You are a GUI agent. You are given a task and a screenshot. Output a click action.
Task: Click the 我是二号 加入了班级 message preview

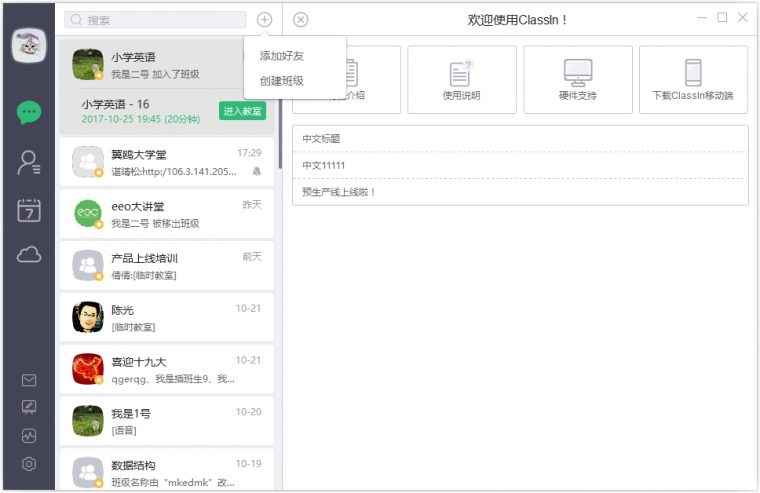(155, 74)
